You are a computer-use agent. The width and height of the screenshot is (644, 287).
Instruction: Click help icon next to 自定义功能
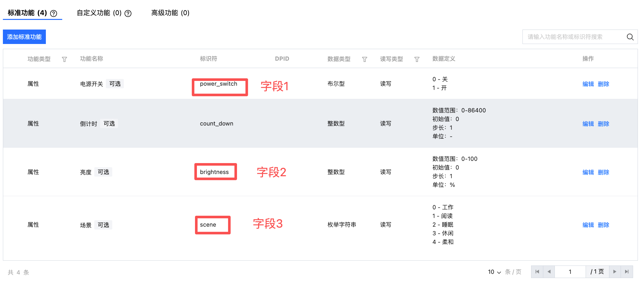(128, 13)
